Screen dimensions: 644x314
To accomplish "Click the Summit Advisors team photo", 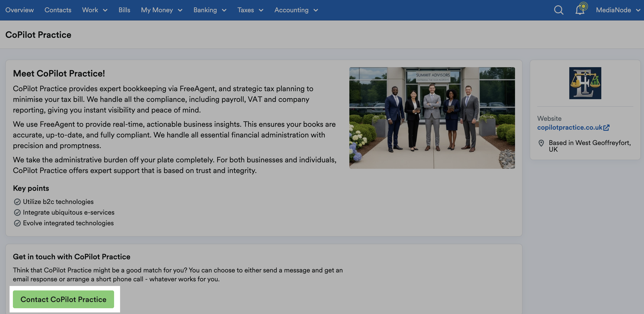I will 432,118.
